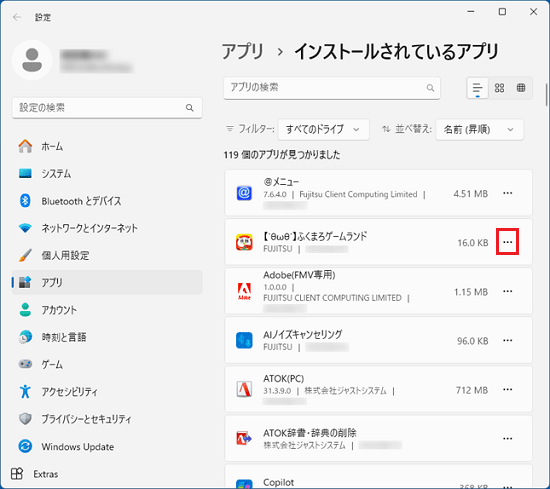Open the すべてのドライブ filter dropdown
This screenshot has height=489, width=550.
click(323, 129)
